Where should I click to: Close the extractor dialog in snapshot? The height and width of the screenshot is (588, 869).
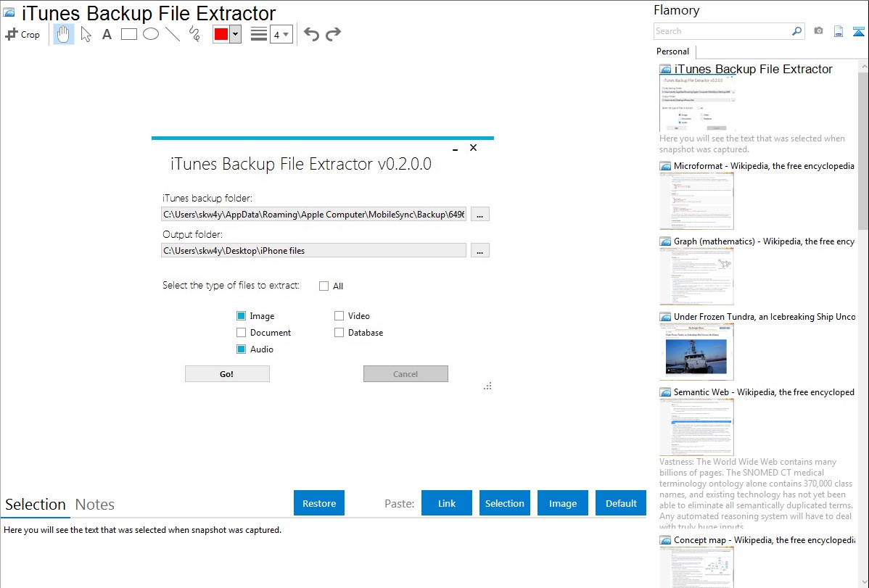click(473, 147)
